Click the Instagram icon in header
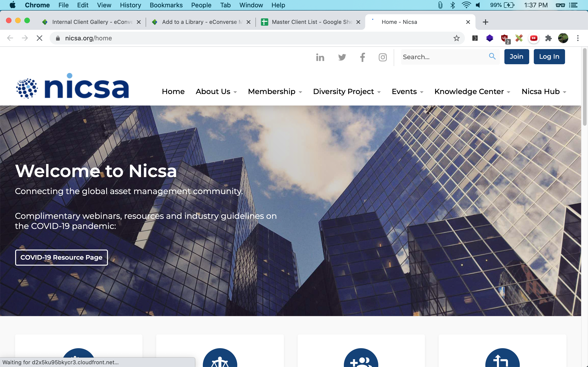Screen dimensions: 588x367 coord(383,57)
